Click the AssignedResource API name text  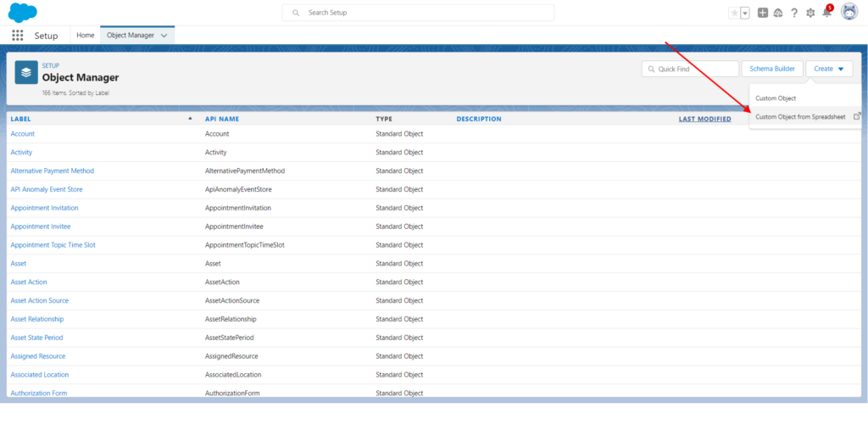tap(231, 356)
